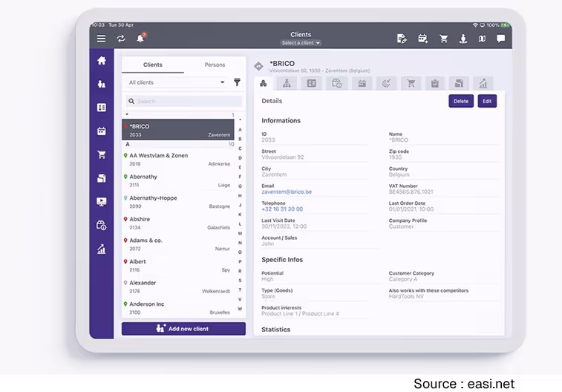Click the filter funnel icon
Screen dimensions: 562x392
tap(237, 82)
